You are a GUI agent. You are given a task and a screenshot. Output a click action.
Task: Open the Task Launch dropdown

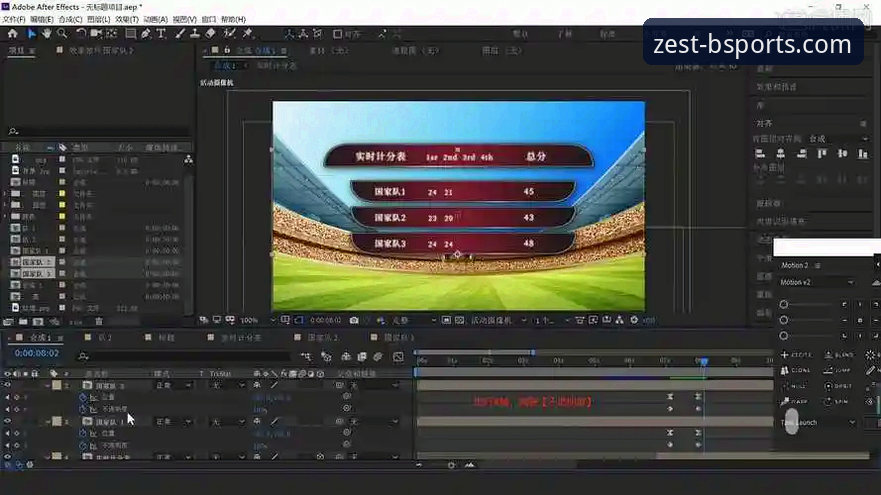[x=819, y=423]
